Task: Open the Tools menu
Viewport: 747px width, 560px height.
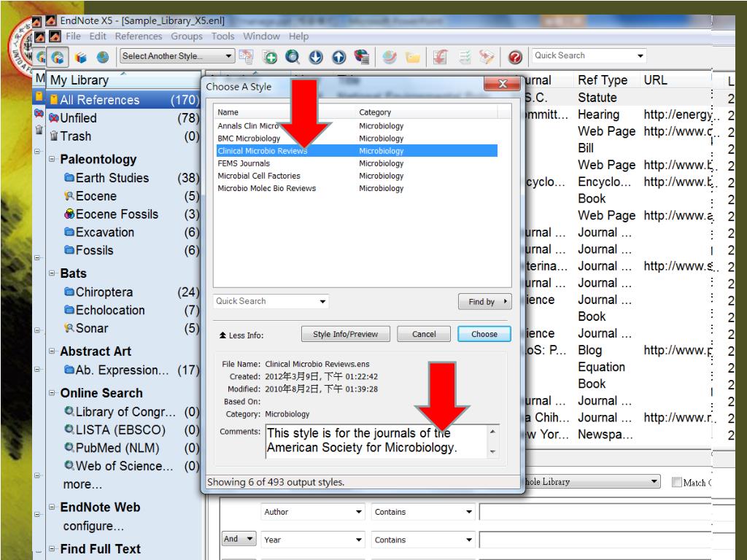Action: pyautogui.click(x=223, y=36)
